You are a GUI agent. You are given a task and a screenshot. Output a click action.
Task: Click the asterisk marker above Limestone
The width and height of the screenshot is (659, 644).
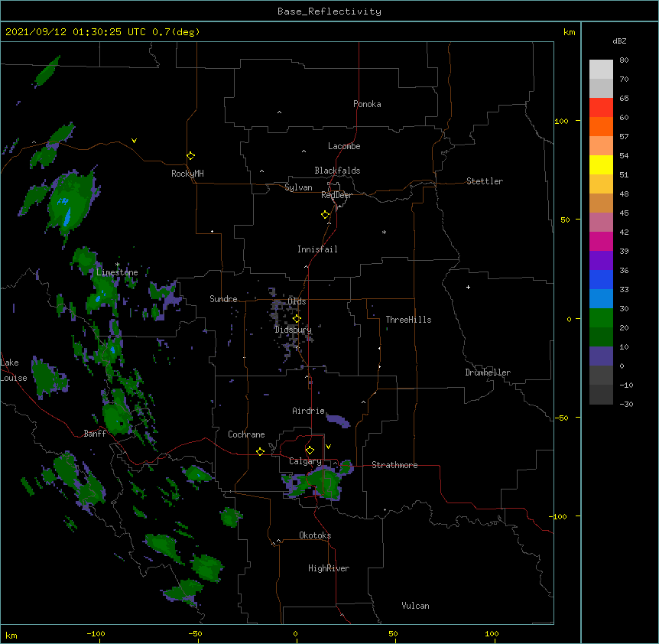117,265
